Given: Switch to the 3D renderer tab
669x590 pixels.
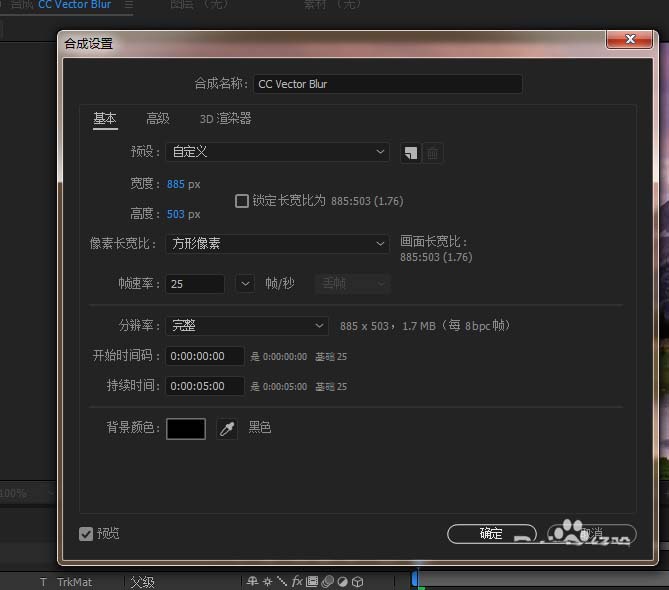Looking at the screenshot, I should pyautogui.click(x=225, y=119).
